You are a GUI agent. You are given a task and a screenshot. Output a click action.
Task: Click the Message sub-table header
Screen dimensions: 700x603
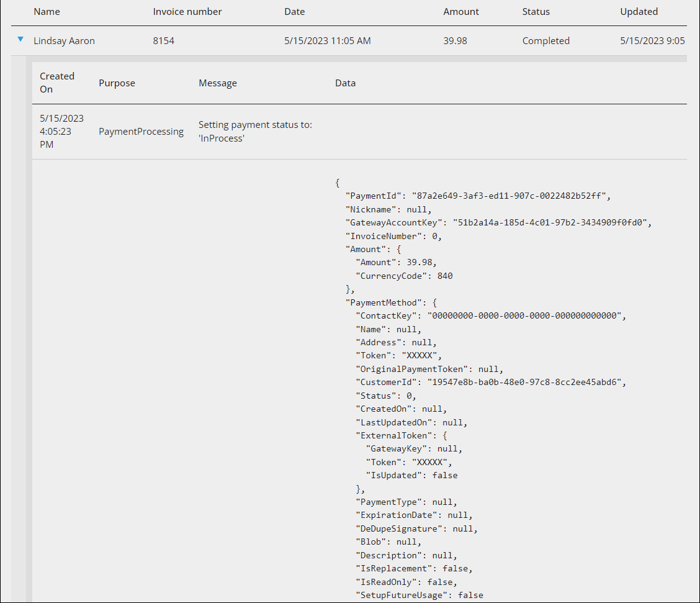(x=218, y=83)
